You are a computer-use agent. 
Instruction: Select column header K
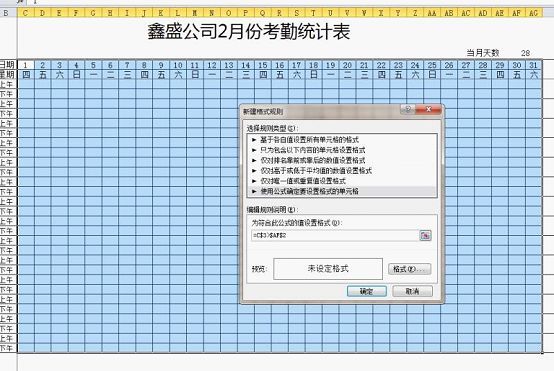point(161,13)
